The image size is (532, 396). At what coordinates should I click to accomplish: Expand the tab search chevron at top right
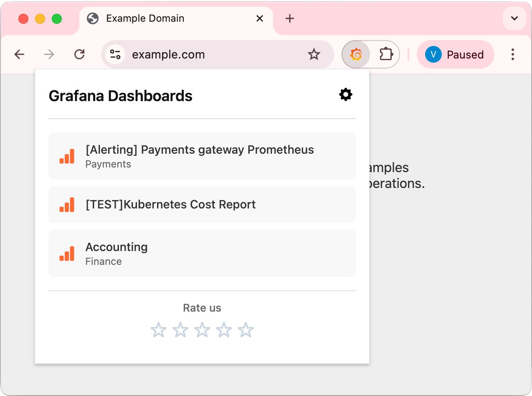pyautogui.click(x=514, y=18)
